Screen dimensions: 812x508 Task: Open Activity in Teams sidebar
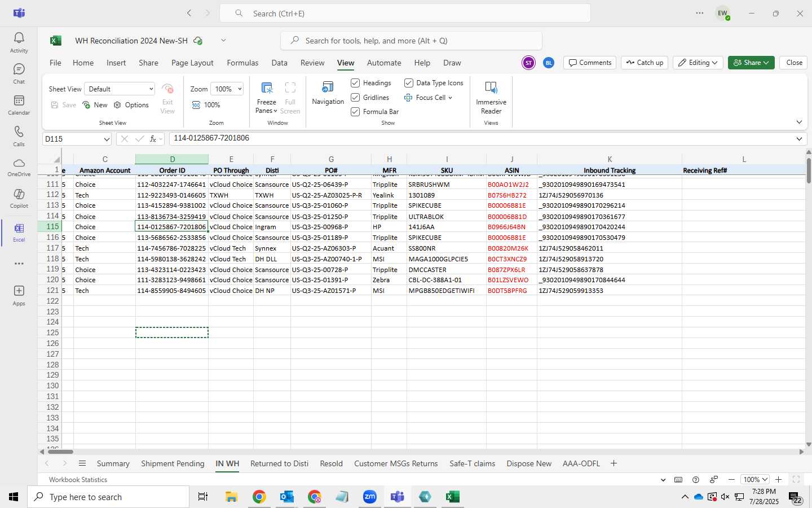click(x=19, y=42)
